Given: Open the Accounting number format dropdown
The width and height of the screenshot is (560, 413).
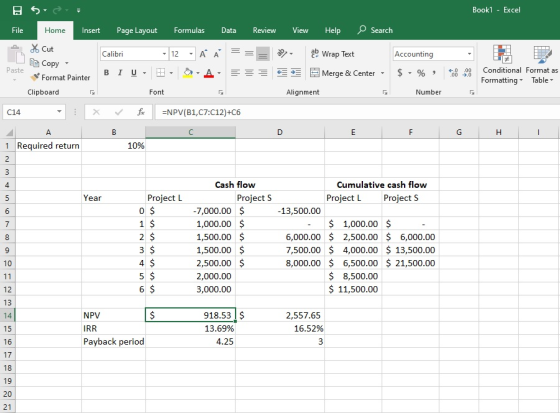Looking at the screenshot, I should [x=469, y=54].
